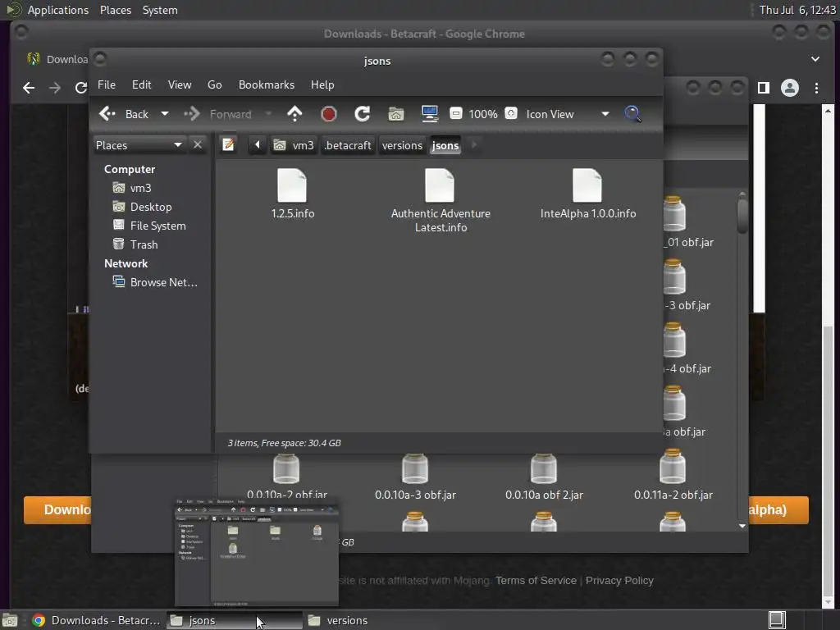Image resolution: width=840 pixels, height=630 pixels.
Task: Select 0.0.10a-3 obf.jar in versions window
Action: coord(415,477)
